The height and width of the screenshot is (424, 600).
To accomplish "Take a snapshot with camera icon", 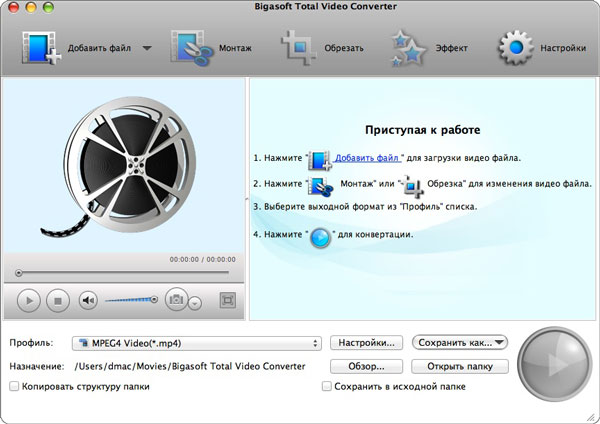I will coord(176,299).
